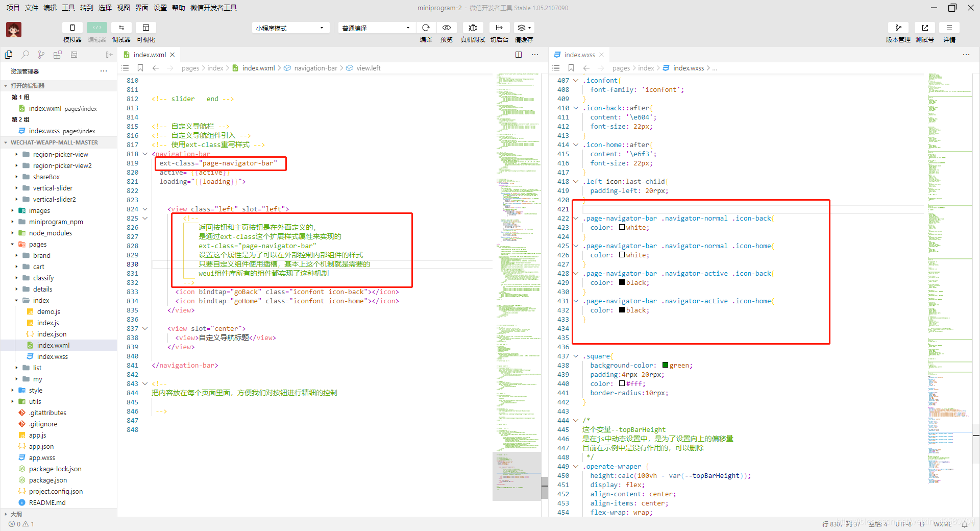Click the compile refresh icon

pyautogui.click(x=426, y=28)
